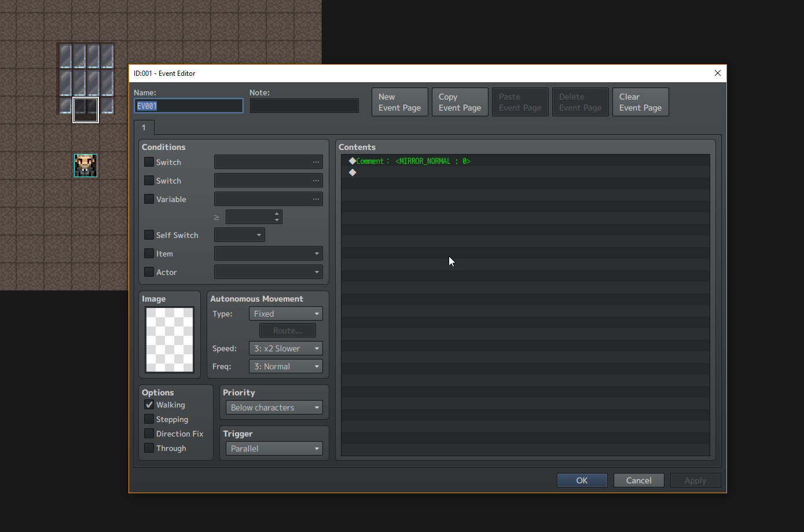804x532 pixels.
Task: Select the old man character sprite on map
Action: click(x=86, y=166)
